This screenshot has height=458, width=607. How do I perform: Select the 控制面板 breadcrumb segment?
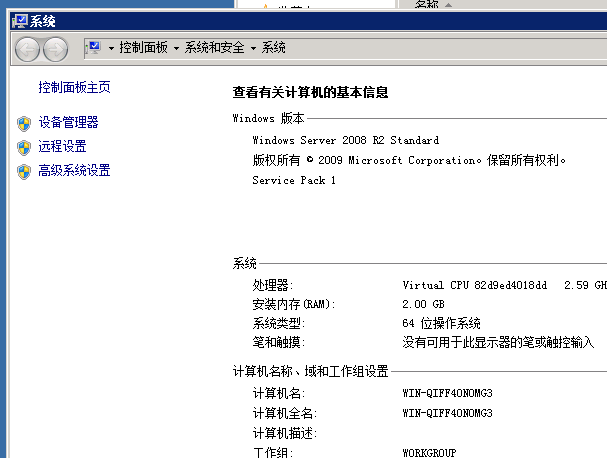(x=143, y=48)
